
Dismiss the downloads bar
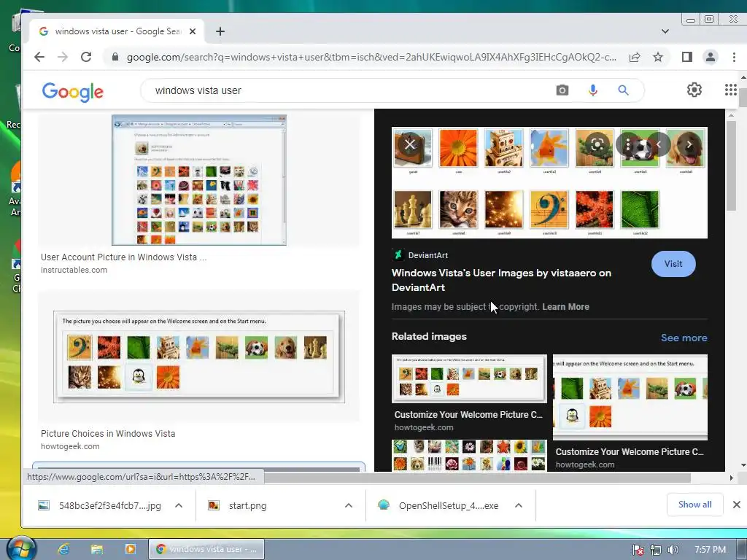[x=736, y=505]
